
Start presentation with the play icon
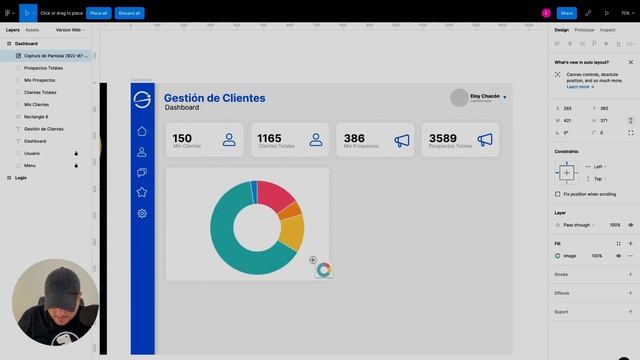(x=607, y=13)
